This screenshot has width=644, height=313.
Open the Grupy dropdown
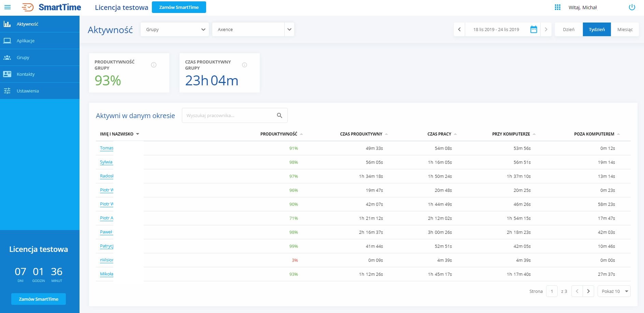[174, 29]
